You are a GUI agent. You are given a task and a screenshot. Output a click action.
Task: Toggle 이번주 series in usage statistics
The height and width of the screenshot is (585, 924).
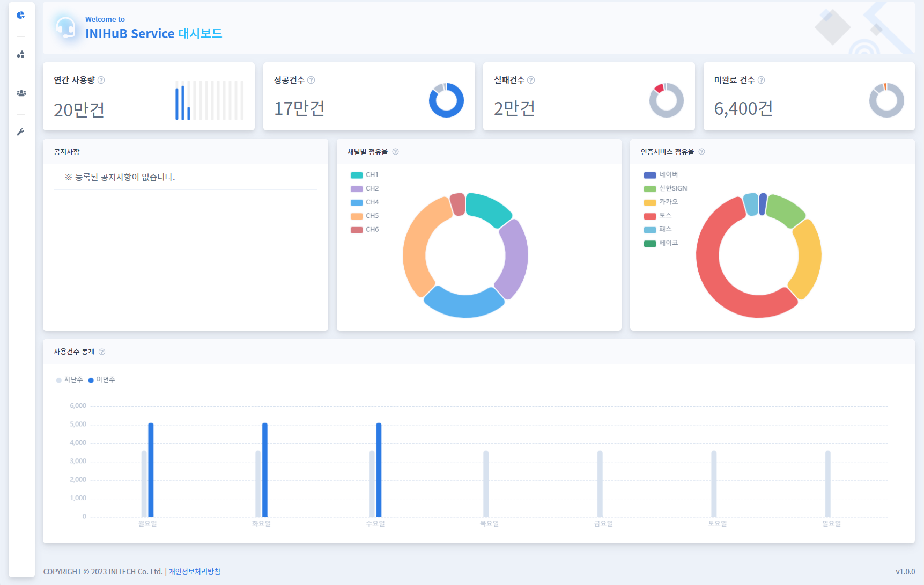tap(102, 380)
